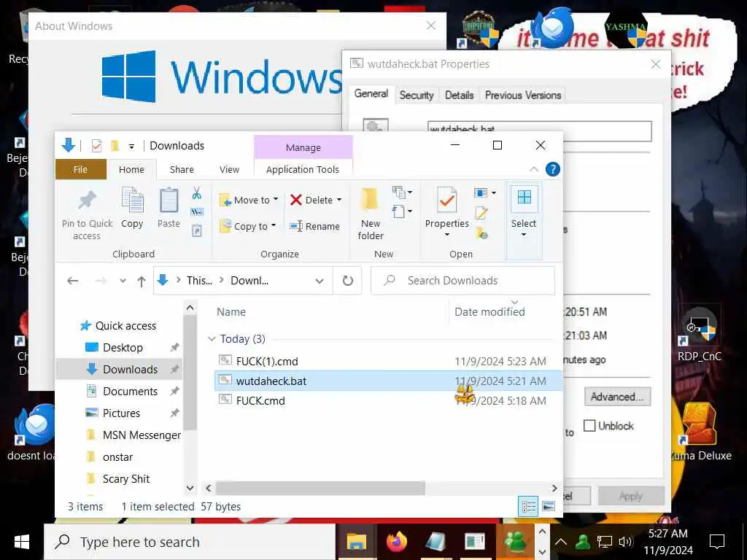Refresh the Downloads folder view

(348, 281)
